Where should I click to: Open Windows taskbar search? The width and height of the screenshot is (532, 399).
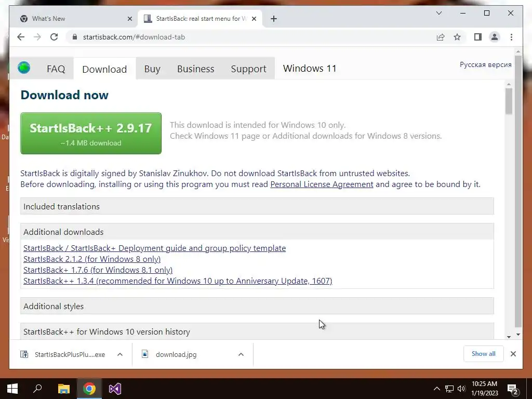tap(37, 389)
